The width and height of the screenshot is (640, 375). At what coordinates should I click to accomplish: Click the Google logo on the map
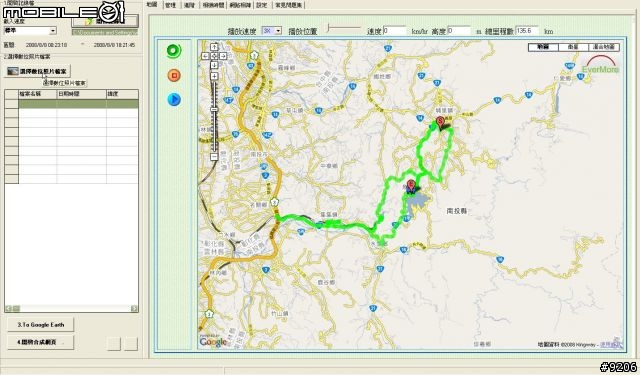[213, 342]
